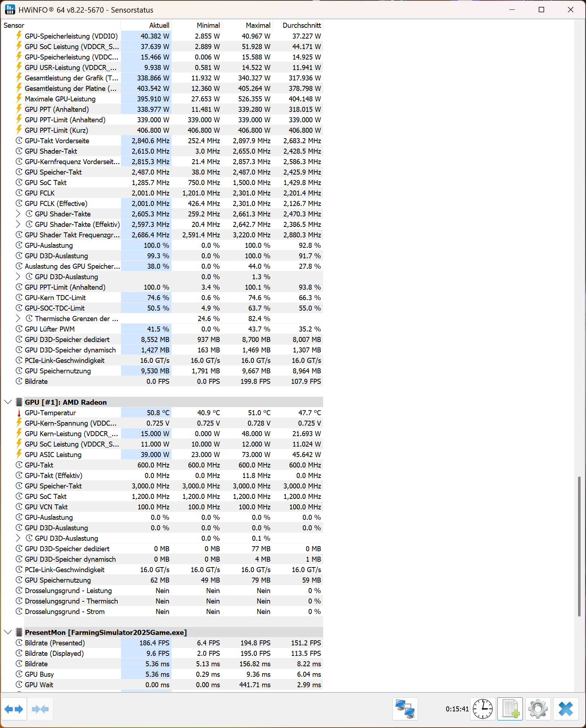Start logging with the sheet-plus icon
This screenshot has height=728, width=586.
(510, 709)
